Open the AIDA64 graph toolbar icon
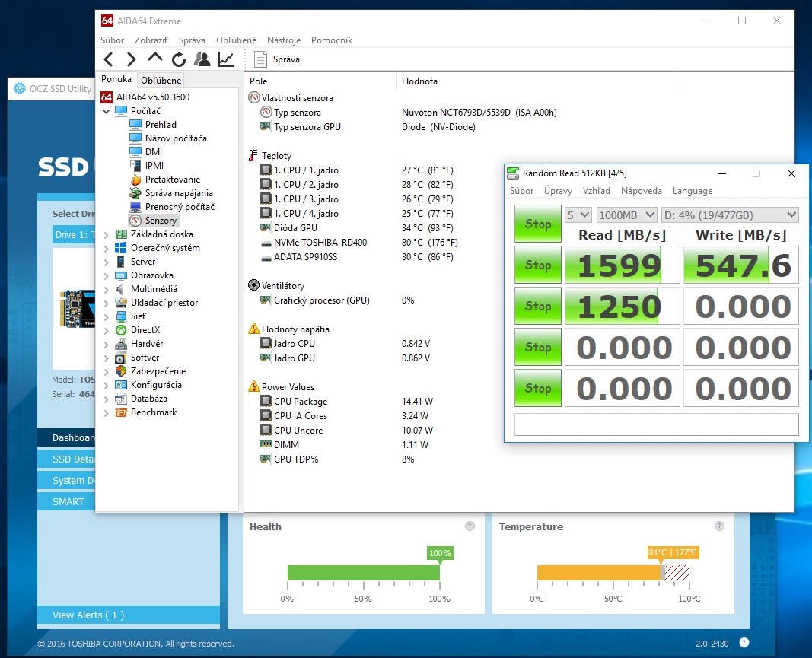Viewport: 812px width, 658px height. tap(226, 59)
